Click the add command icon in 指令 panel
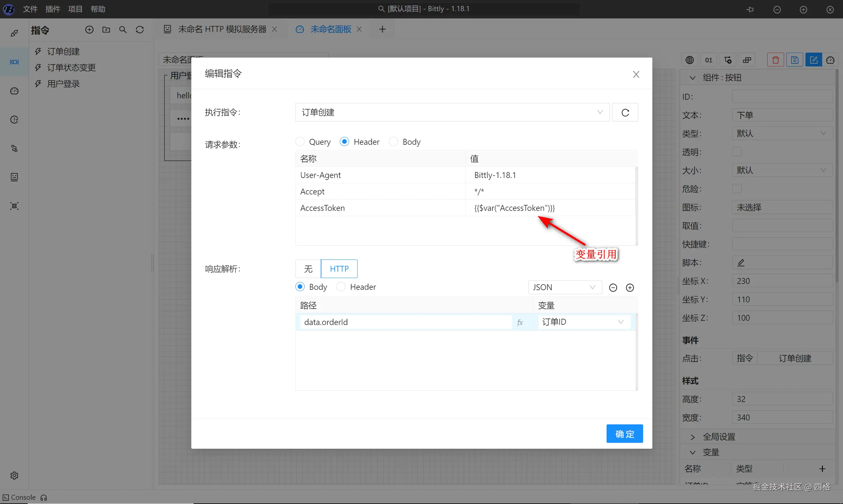 click(x=89, y=30)
